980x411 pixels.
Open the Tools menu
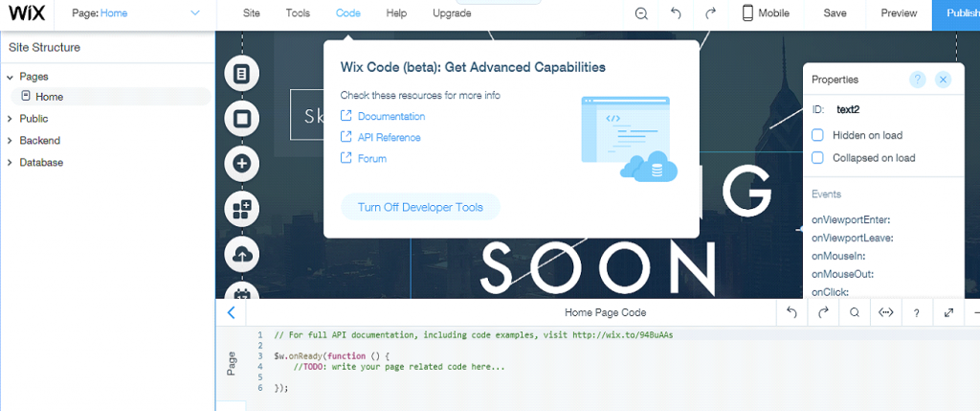298,13
